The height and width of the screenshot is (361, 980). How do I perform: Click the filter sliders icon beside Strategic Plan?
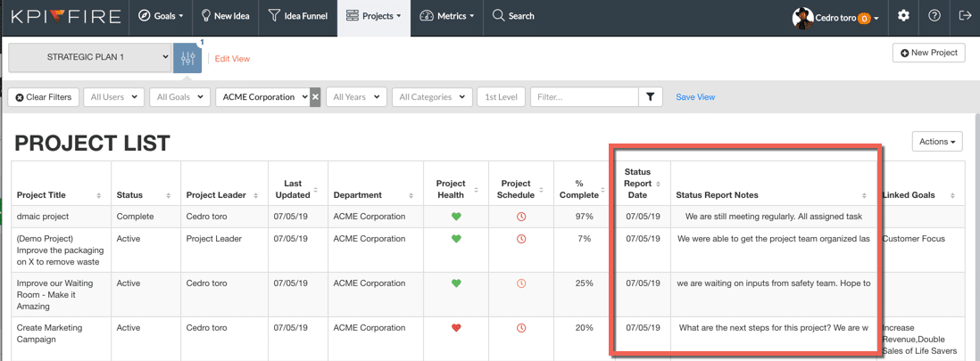187,58
